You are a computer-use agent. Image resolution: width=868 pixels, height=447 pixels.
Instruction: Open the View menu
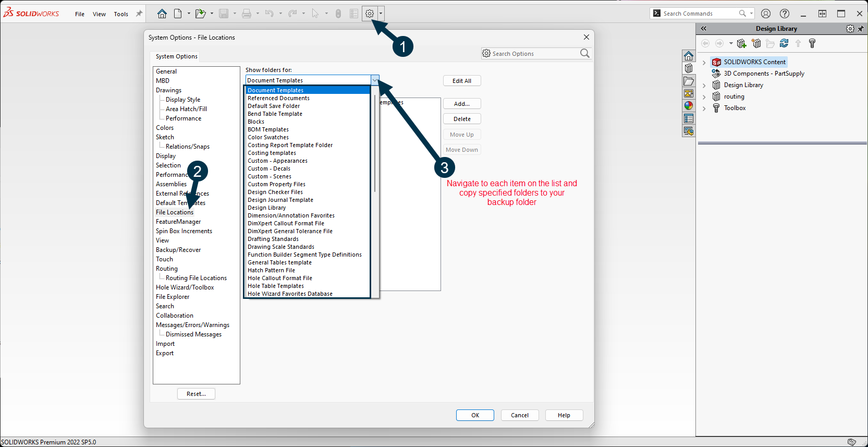(x=99, y=14)
